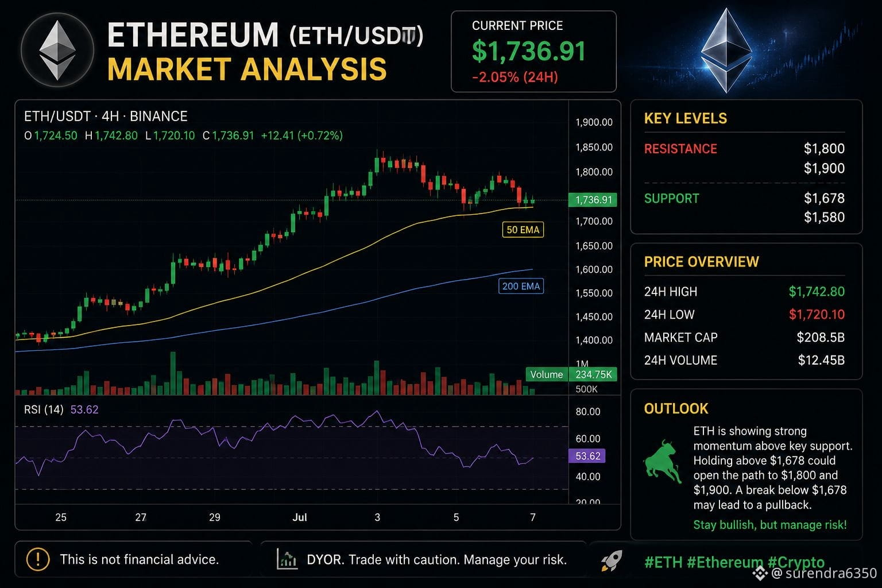The image size is (882, 588).
Task: Click the chart header low value L 1,720.10
Action: [x=170, y=136]
